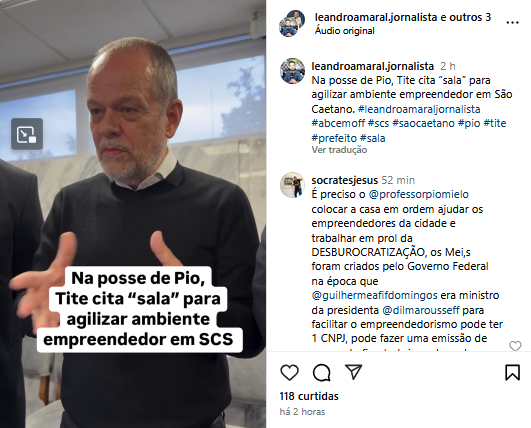
Task: Open the @professorpiomielo mention
Action: coord(419,194)
